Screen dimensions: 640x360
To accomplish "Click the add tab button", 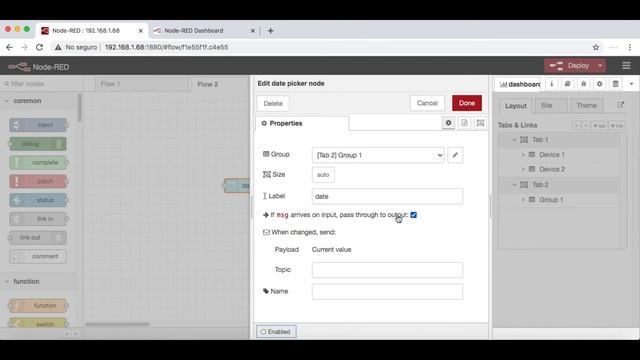I will click(599, 125).
